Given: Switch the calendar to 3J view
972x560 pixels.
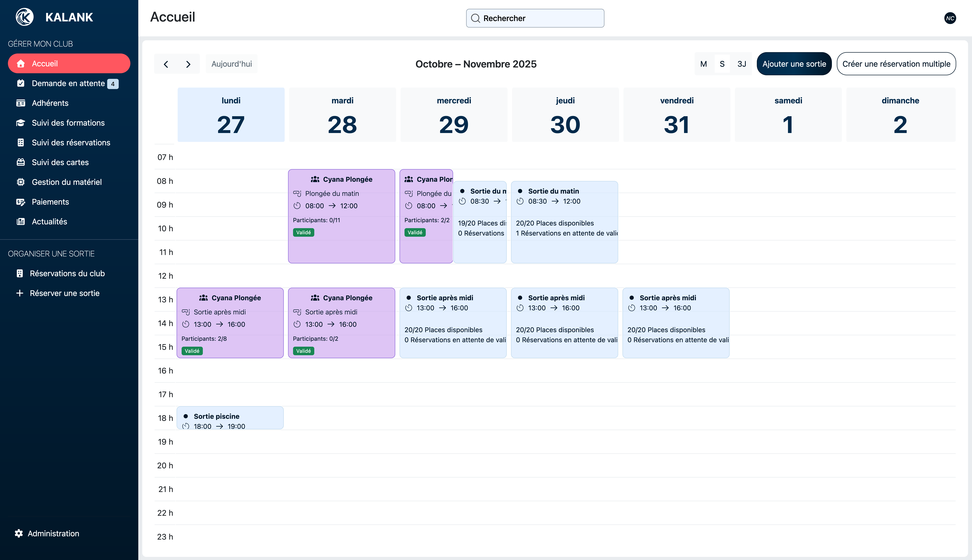Looking at the screenshot, I should point(742,64).
